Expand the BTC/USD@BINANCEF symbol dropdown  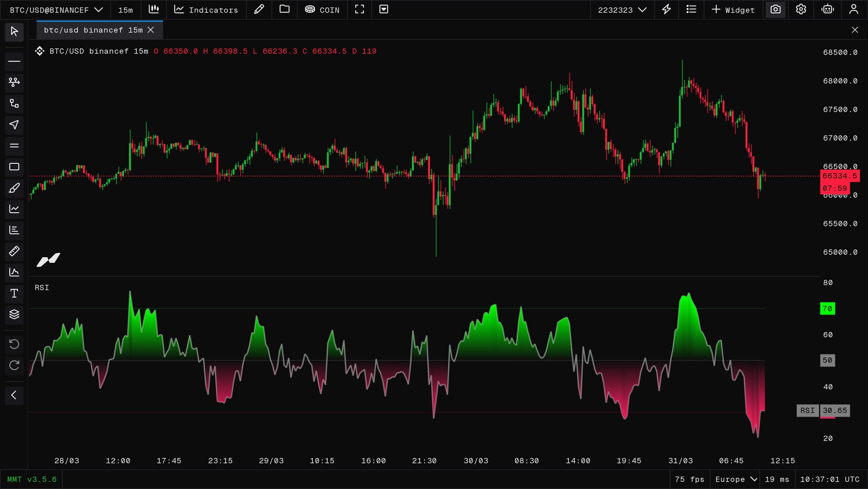pos(56,10)
